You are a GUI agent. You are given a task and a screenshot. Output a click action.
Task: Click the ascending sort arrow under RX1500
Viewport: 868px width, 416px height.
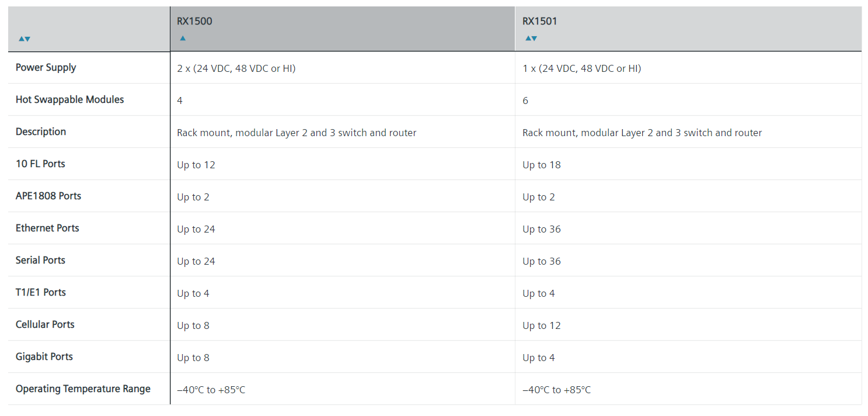point(183,38)
